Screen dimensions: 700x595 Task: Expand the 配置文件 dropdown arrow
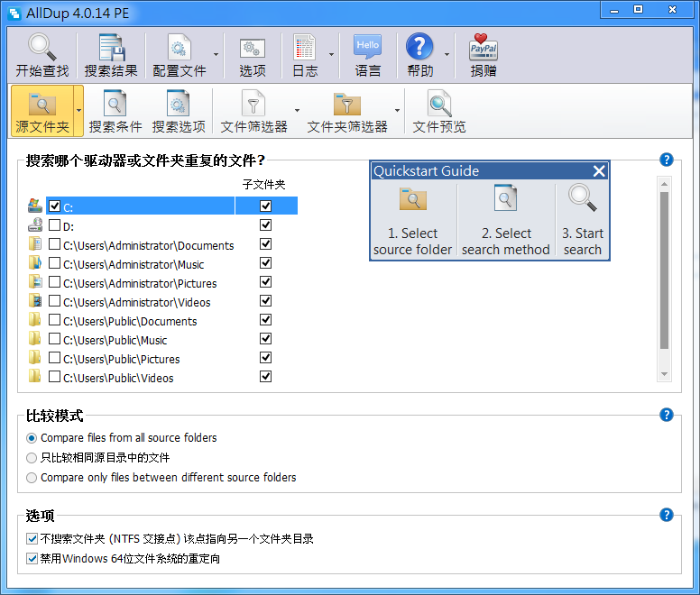216,54
